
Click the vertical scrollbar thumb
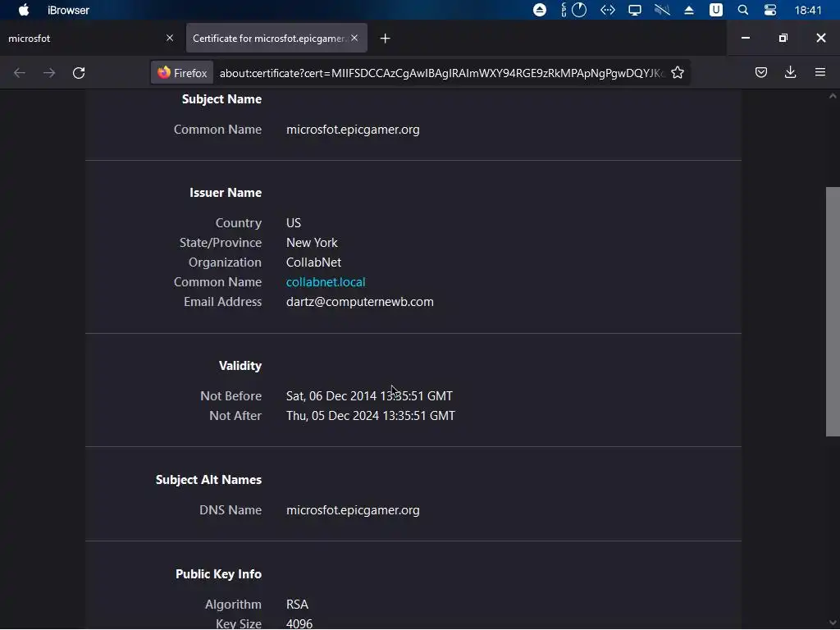tap(833, 312)
